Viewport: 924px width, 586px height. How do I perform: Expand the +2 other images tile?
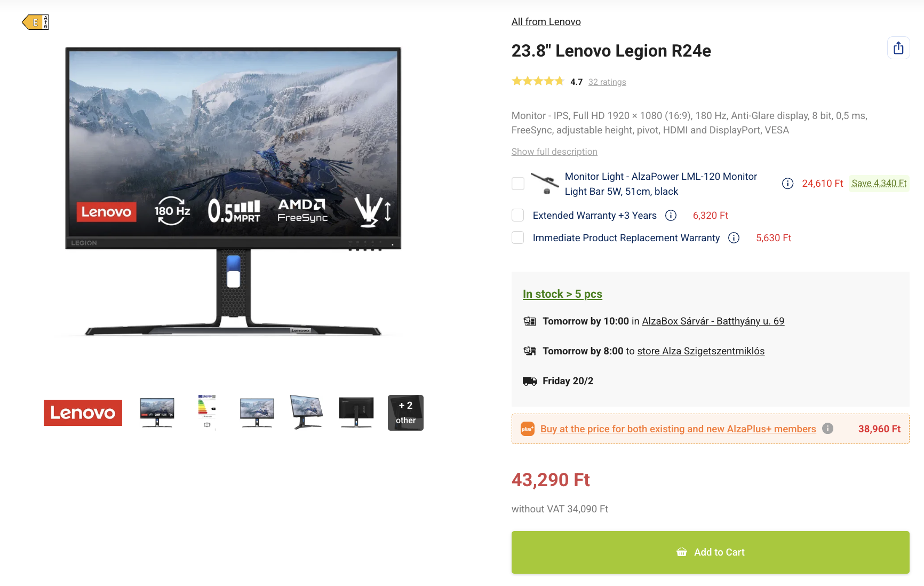[x=405, y=413]
